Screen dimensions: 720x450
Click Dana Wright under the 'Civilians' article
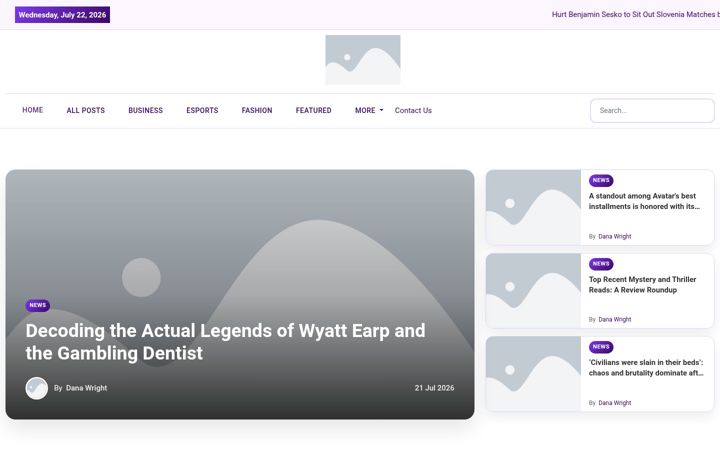(x=615, y=403)
